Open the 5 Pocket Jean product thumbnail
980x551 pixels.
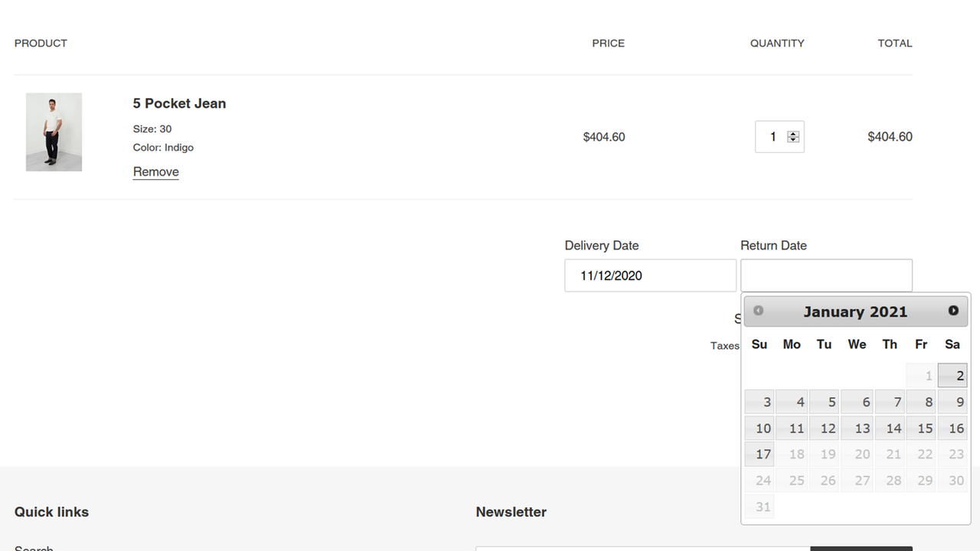(54, 132)
